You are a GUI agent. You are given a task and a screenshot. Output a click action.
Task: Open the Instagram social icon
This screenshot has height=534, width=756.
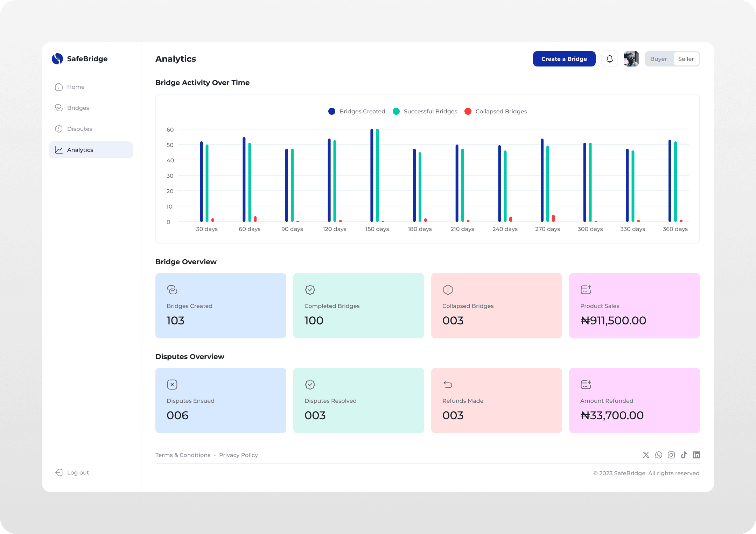point(671,455)
